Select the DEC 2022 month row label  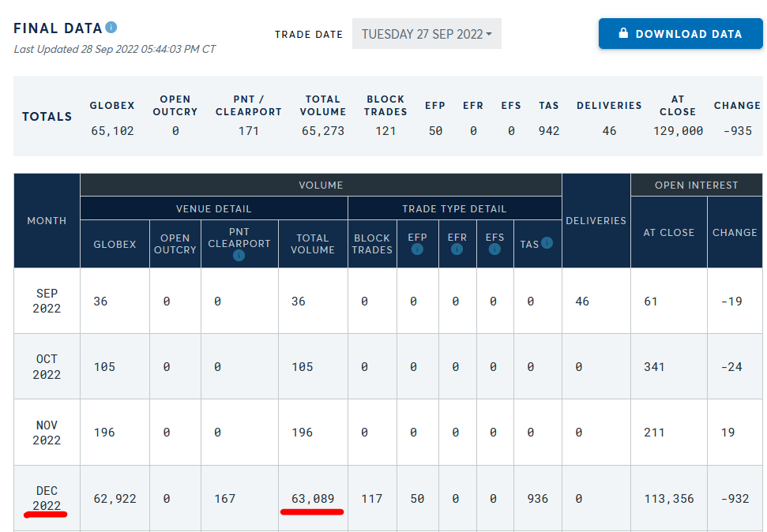click(x=47, y=498)
